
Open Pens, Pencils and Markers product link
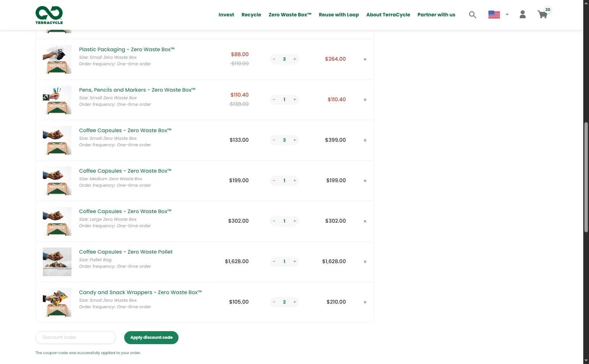coord(137,90)
